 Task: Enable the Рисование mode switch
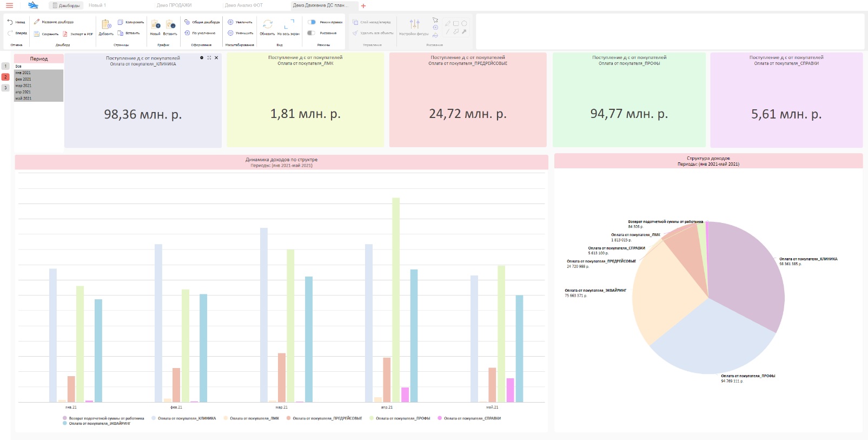(x=311, y=33)
